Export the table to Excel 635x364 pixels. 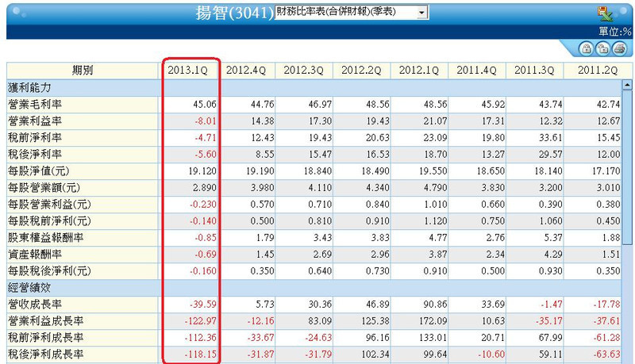[x=606, y=13]
